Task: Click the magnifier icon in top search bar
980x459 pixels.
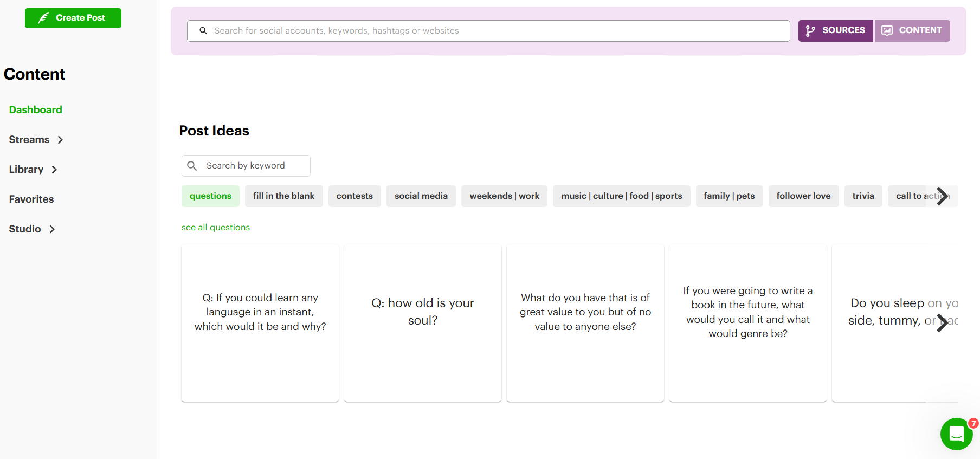Action: pos(203,31)
